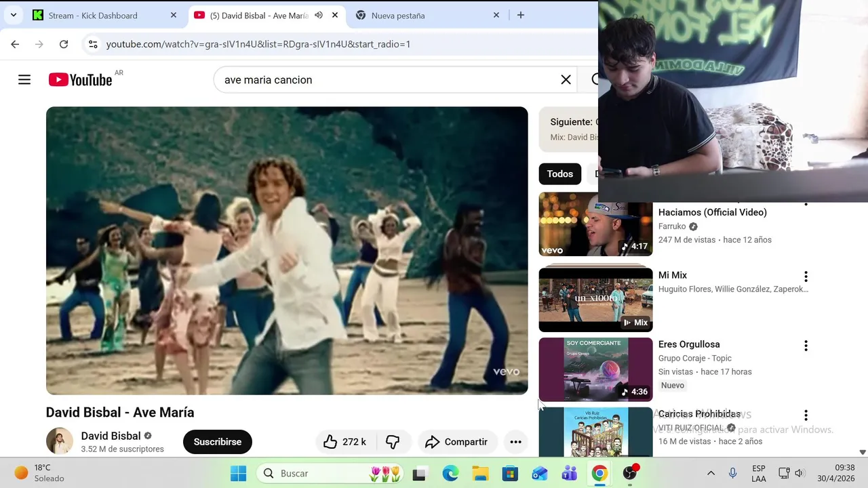The image size is (868, 488).
Task: Open Chrome from taskbar
Action: tap(599, 473)
